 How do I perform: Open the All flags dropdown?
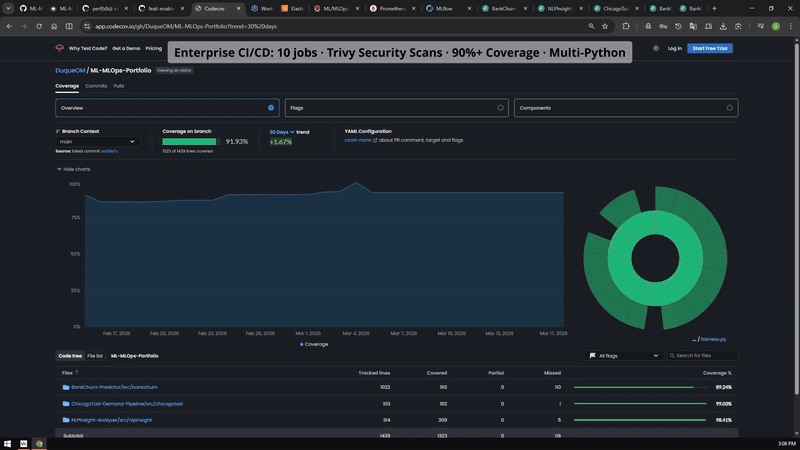coord(624,356)
